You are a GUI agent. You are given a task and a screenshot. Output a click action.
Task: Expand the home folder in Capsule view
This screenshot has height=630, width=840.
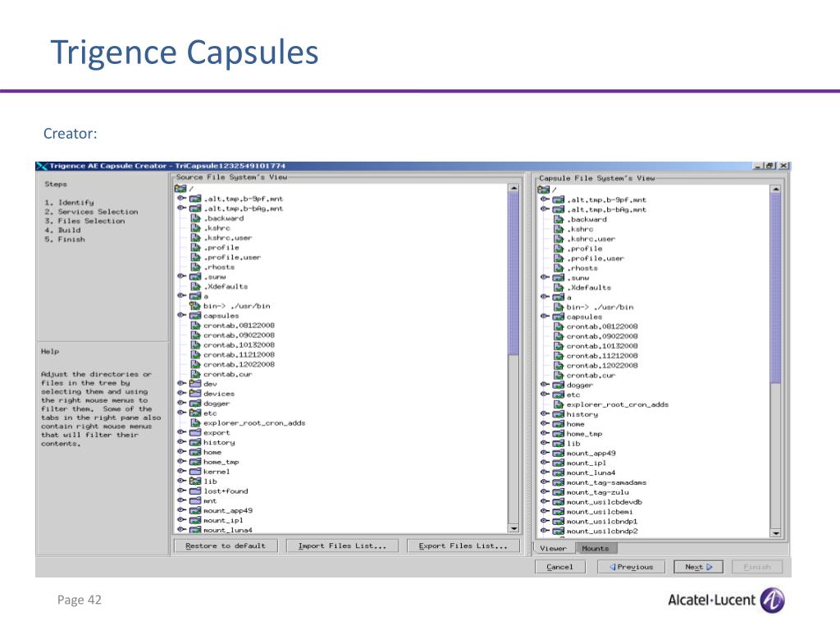[x=545, y=423]
